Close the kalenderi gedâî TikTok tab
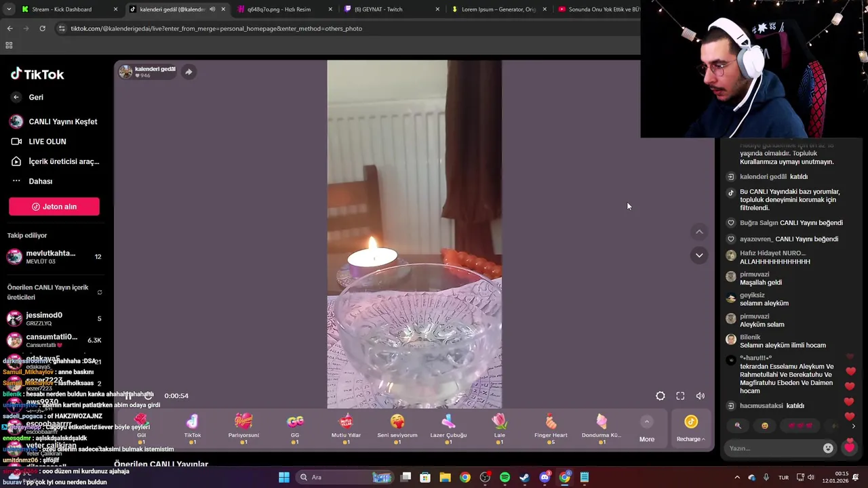 click(223, 9)
